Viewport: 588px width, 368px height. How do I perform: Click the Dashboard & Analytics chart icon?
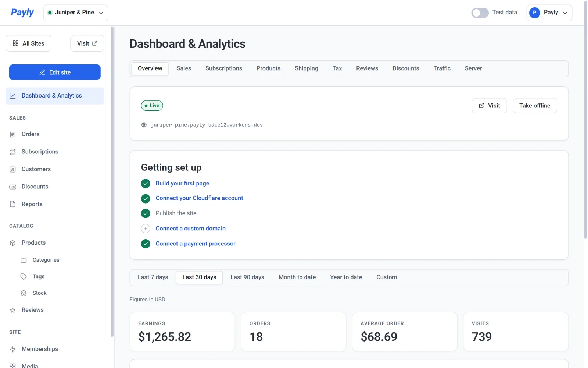(12, 96)
